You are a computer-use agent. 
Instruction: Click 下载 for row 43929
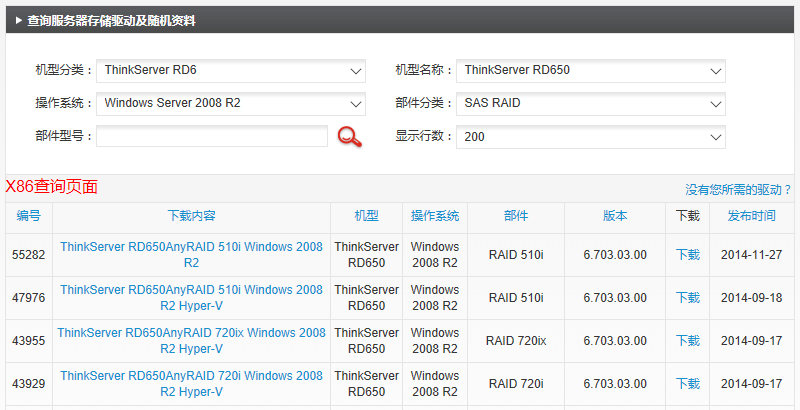(x=687, y=383)
